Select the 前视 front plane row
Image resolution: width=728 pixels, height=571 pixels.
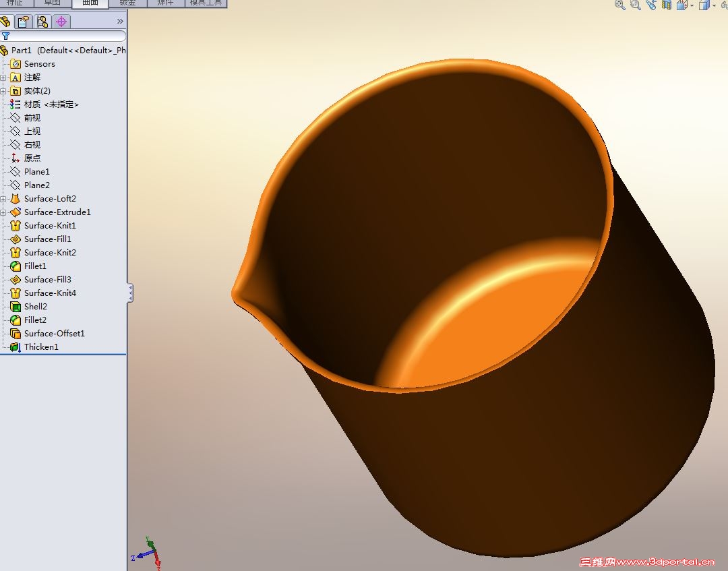point(26,118)
